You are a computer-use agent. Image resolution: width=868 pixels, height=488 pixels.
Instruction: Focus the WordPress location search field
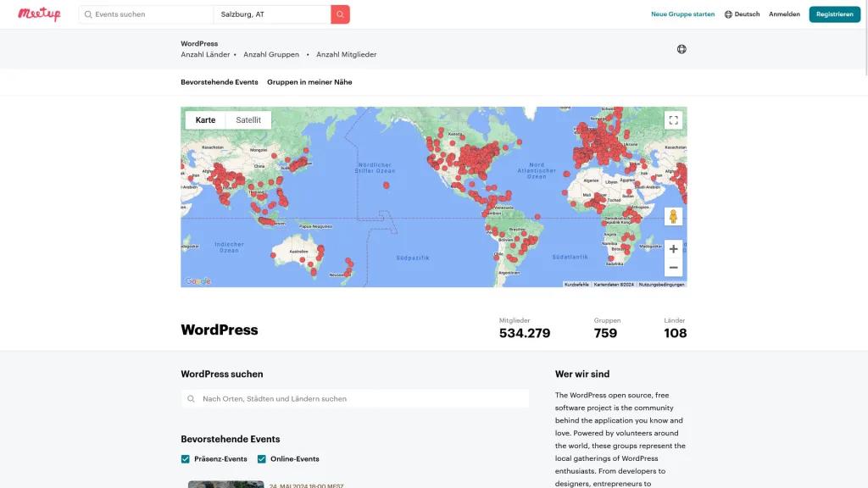(356, 399)
